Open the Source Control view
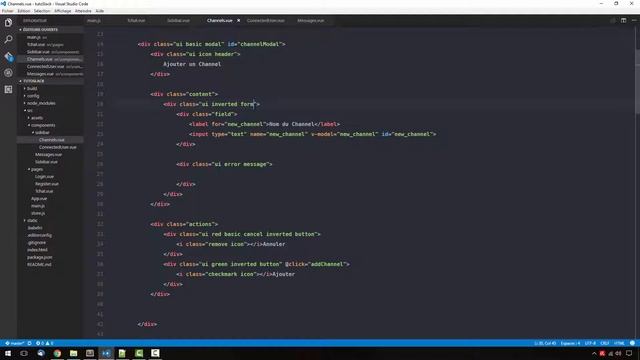The width and height of the screenshot is (640, 360). [x=8, y=56]
